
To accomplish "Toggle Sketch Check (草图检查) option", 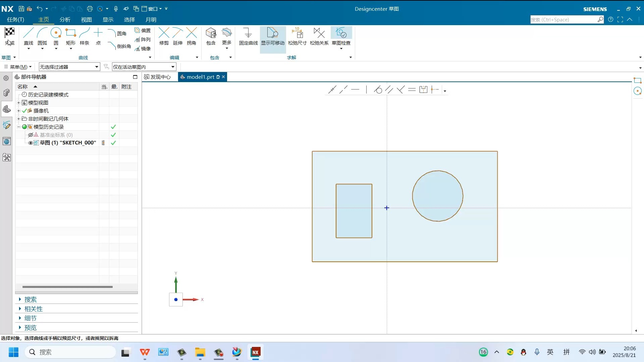I will point(341,33).
